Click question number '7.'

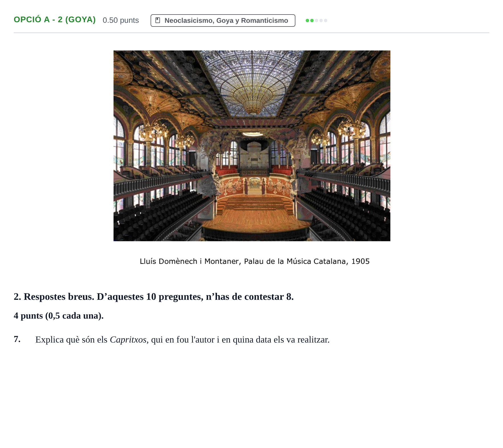17,339
